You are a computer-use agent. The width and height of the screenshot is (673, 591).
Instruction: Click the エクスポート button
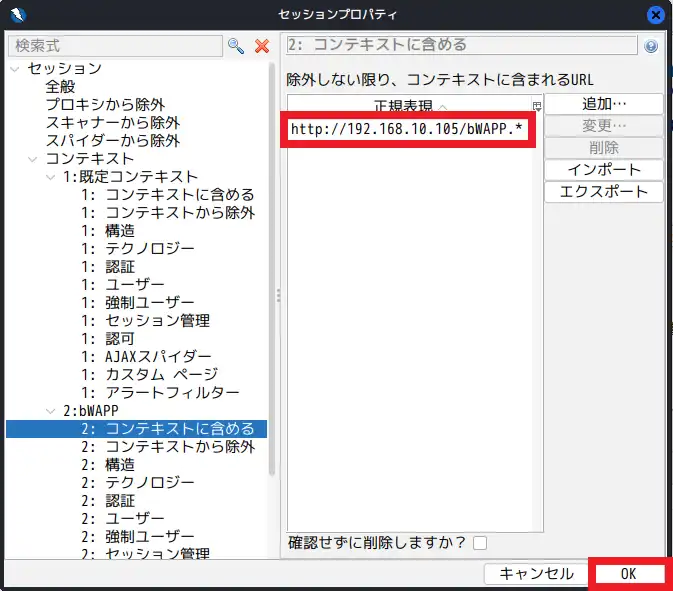[x=604, y=192]
